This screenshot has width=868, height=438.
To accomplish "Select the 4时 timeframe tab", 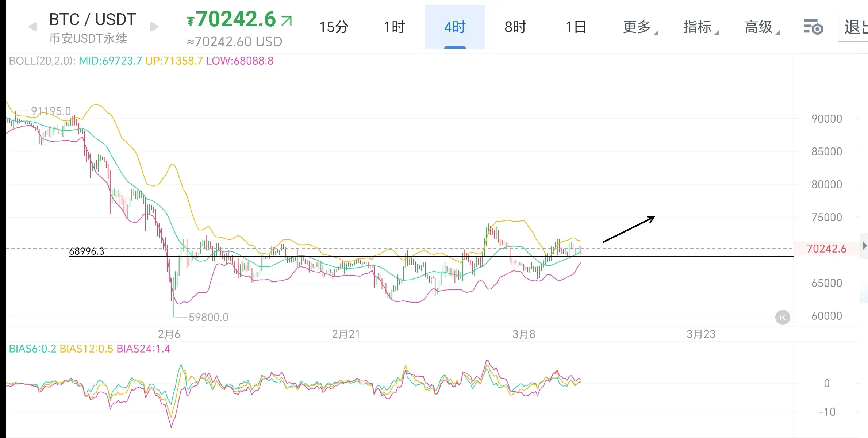I will pyautogui.click(x=455, y=27).
